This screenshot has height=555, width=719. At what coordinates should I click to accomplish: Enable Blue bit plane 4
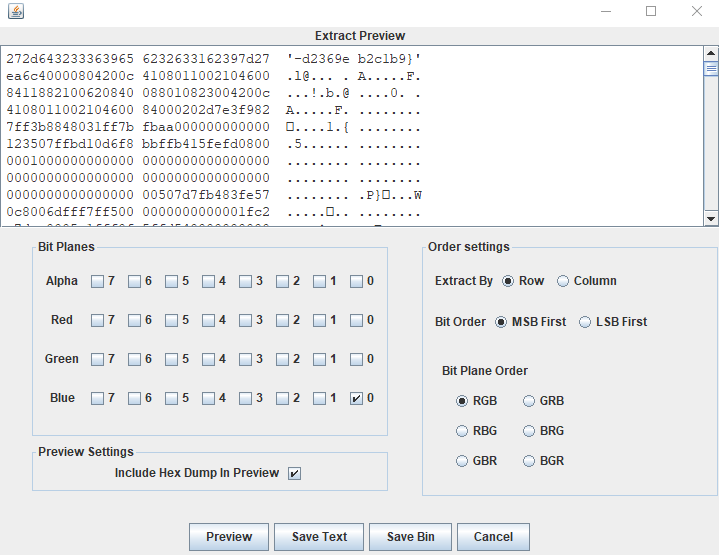[x=209, y=398]
